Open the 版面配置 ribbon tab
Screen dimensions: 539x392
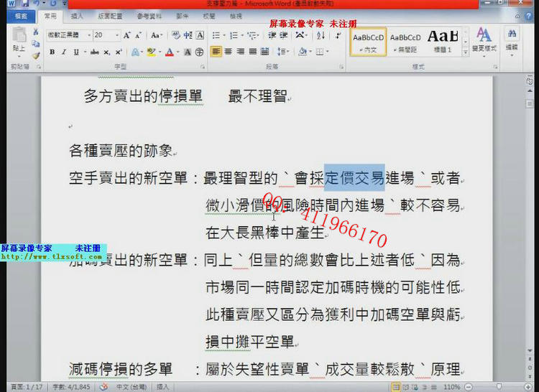click(x=110, y=15)
